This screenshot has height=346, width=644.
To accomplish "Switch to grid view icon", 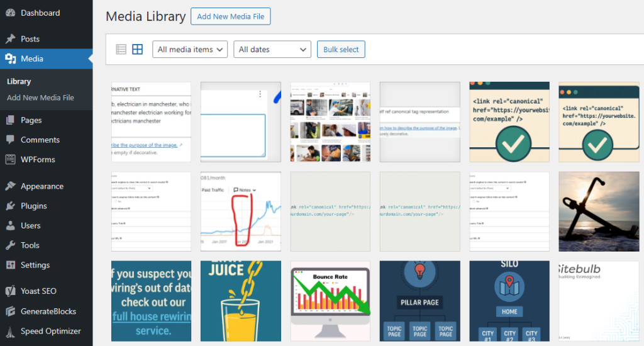I will point(137,49).
